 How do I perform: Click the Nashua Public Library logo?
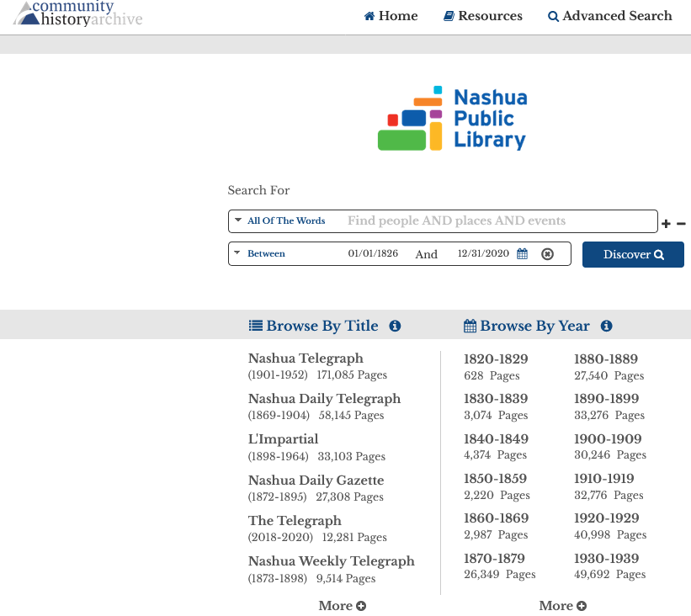(x=453, y=117)
